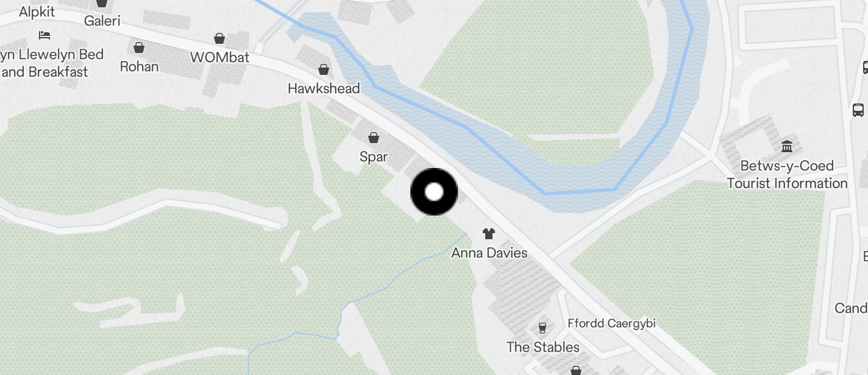868x375 pixels.
Task: Open the Betws-y-Coed Tourist Information label
Action: (787, 174)
